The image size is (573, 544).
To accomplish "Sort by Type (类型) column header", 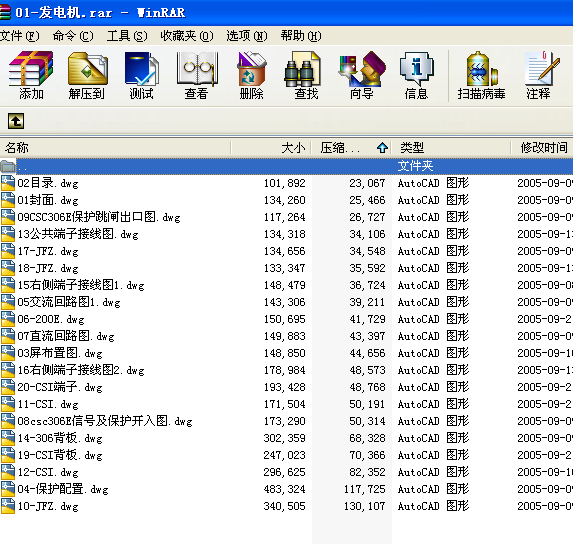I will coord(451,148).
